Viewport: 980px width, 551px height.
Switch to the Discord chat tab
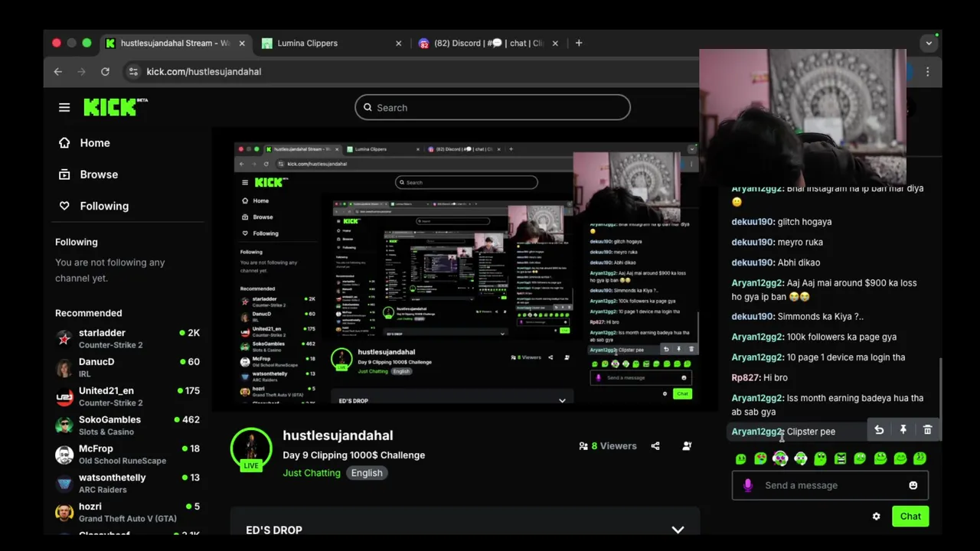[488, 43]
